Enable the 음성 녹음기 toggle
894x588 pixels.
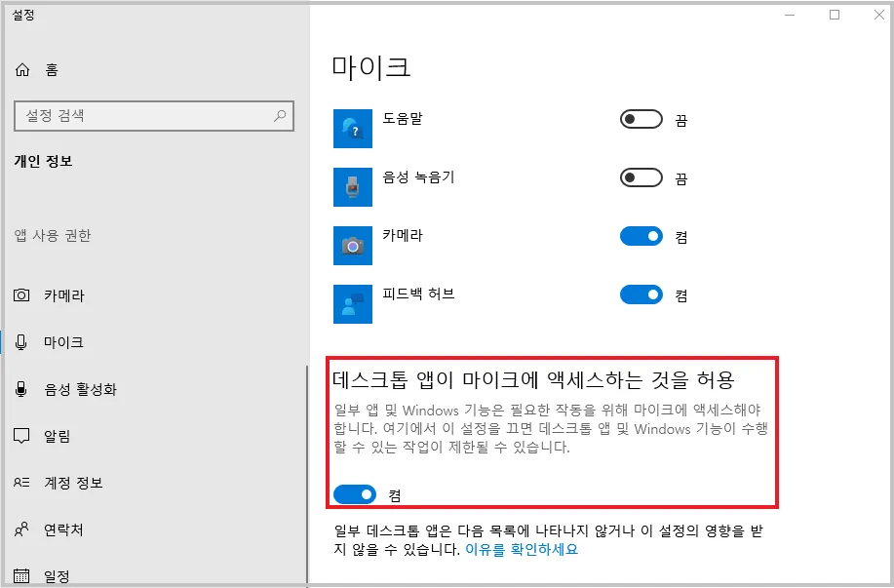tap(641, 177)
